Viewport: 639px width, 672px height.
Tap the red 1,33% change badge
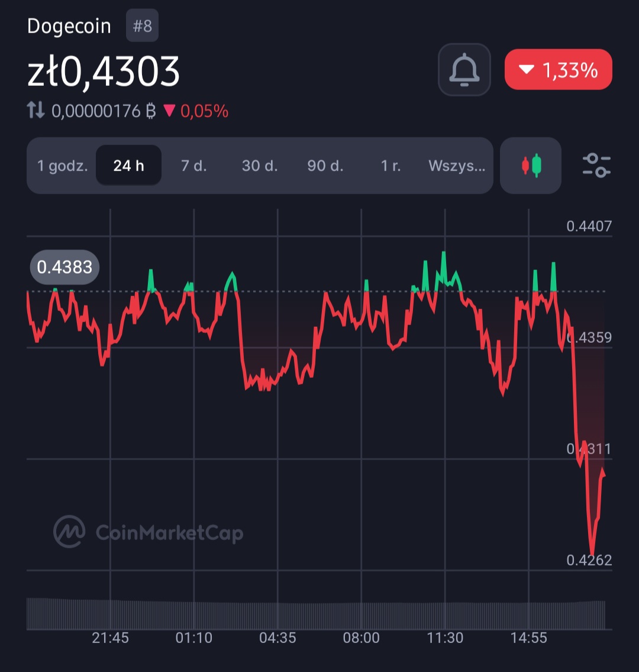tap(558, 70)
